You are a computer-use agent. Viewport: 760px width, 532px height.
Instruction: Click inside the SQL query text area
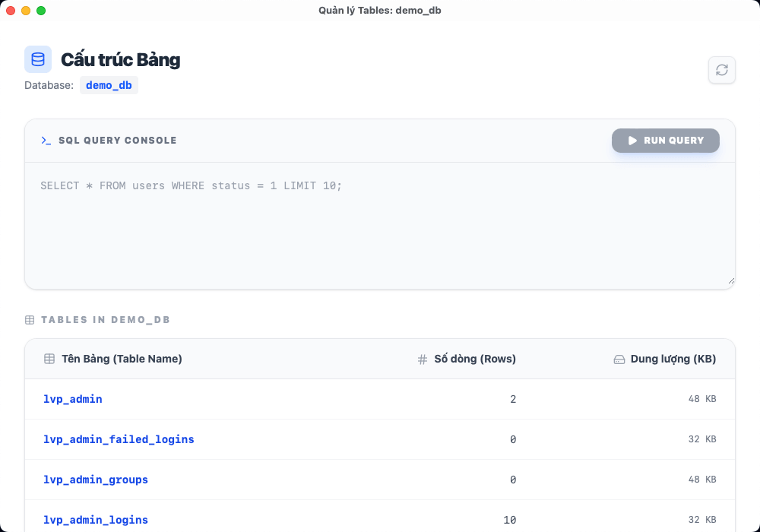tap(380, 228)
